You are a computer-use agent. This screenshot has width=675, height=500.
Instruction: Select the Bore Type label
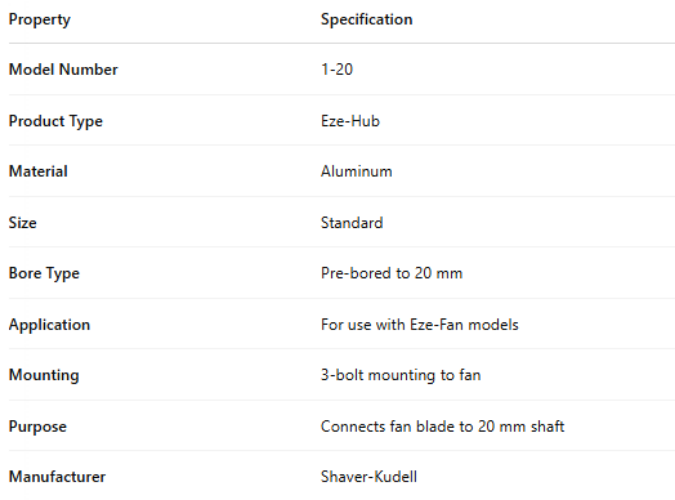44,273
